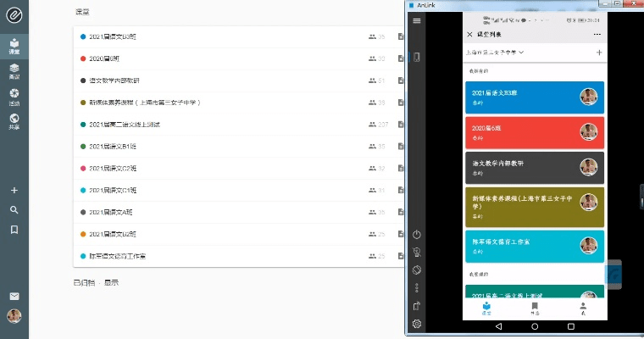Image resolution: width=644 pixels, height=339 pixels.
Task: Open messages via sidebar mail icon
Action: (x=14, y=296)
